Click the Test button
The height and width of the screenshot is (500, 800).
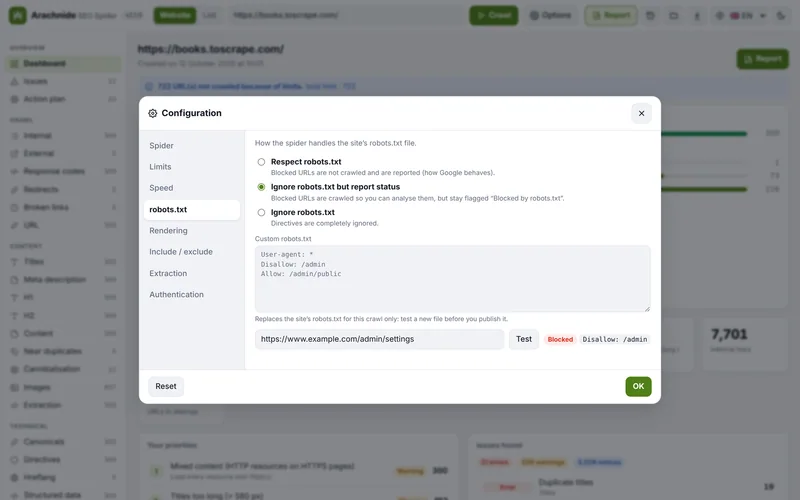pos(523,339)
